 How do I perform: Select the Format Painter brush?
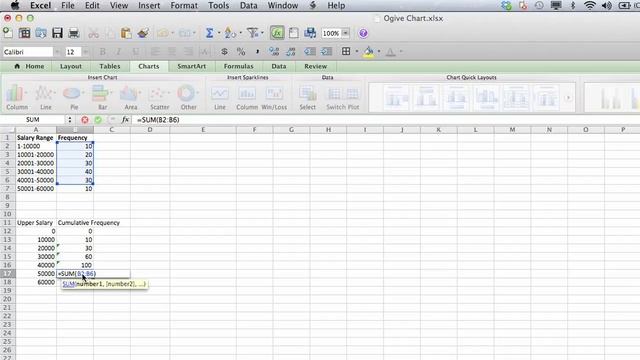tap(143, 33)
